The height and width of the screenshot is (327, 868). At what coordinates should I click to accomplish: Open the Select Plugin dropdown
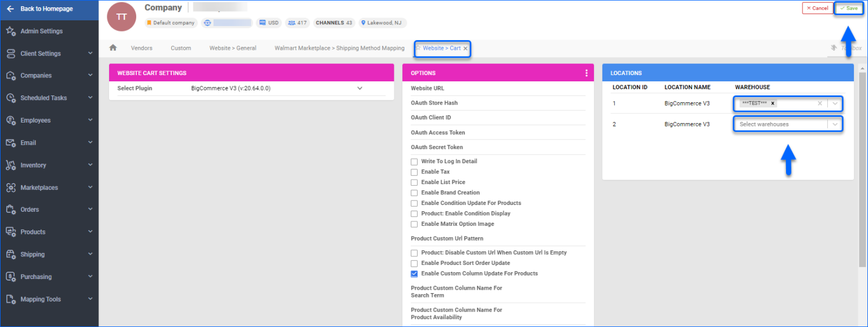(359, 88)
